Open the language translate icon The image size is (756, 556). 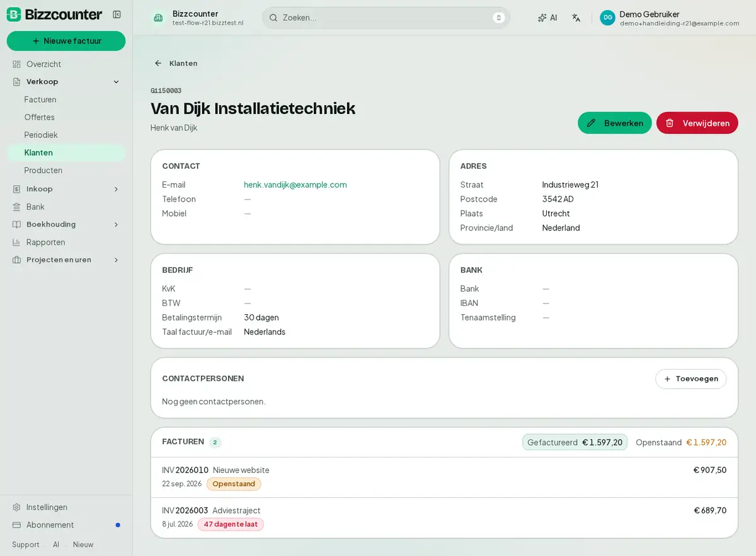(x=576, y=18)
